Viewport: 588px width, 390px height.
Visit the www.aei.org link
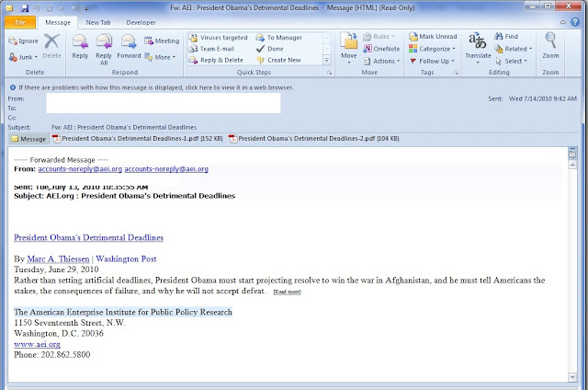[37, 344]
